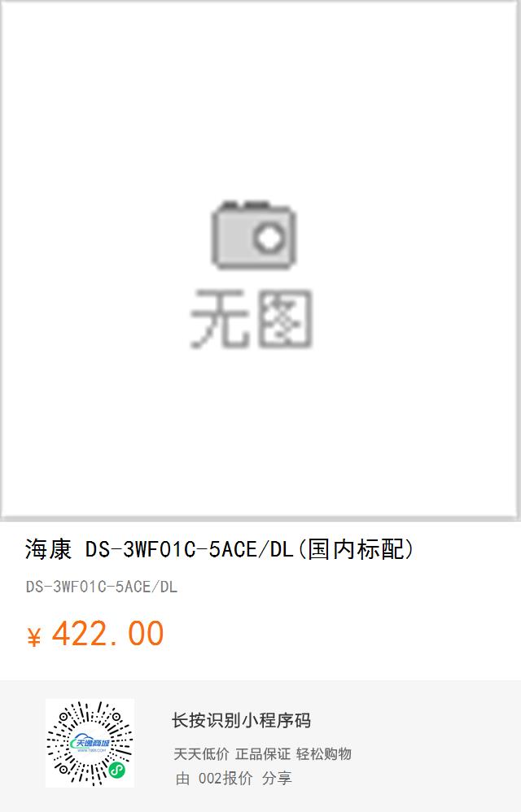The image size is (521, 812).
Task: Click the 分享 text at bottom
Action: (277, 779)
